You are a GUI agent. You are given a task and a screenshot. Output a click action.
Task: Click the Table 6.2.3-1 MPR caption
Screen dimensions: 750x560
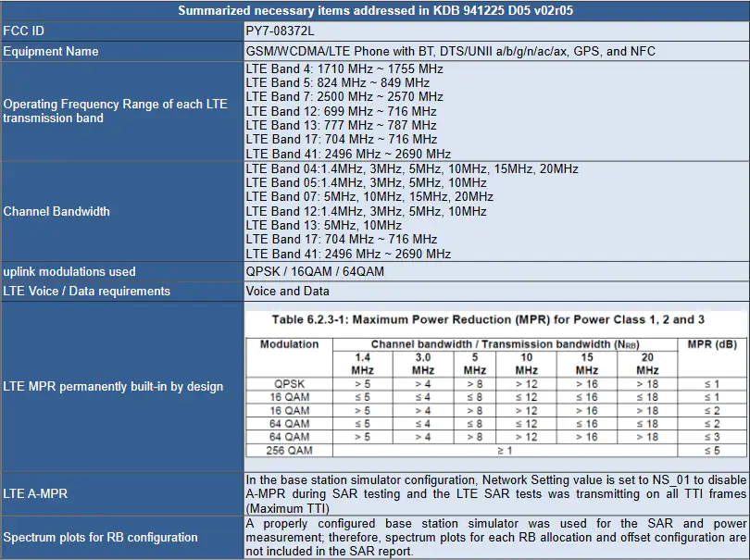tap(488, 319)
